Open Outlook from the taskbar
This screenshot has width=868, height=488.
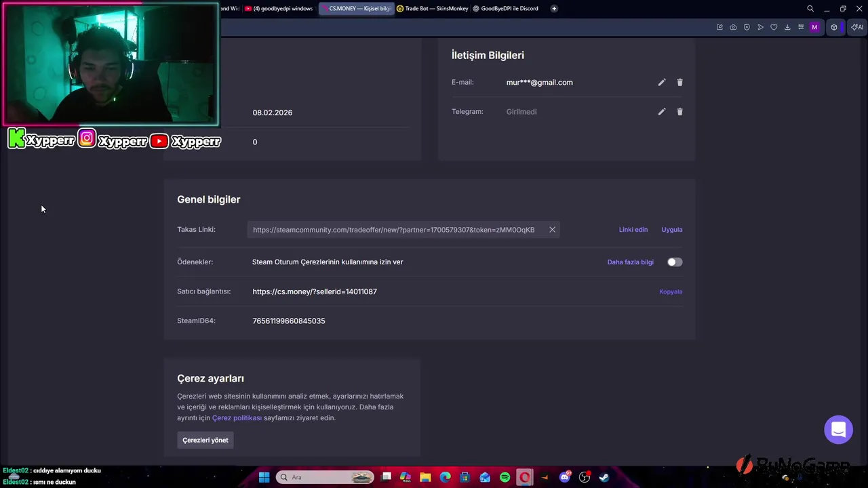485,477
